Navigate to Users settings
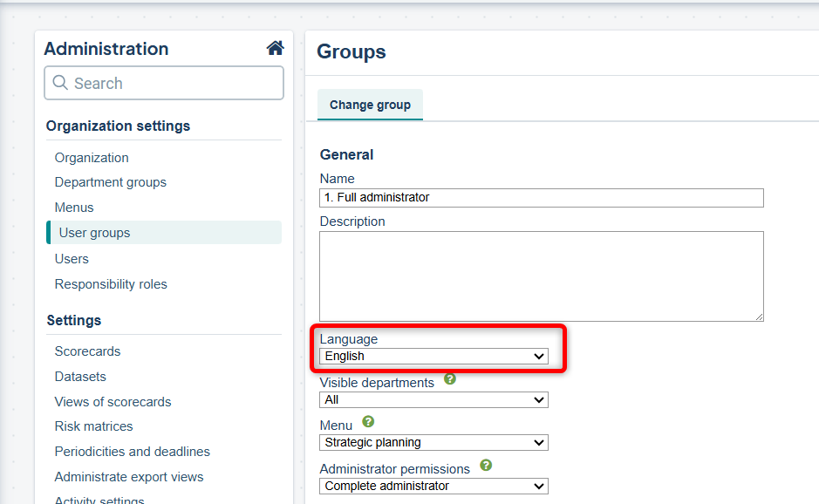The width and height of the screenshot is (819, 504). click(72, 259)
